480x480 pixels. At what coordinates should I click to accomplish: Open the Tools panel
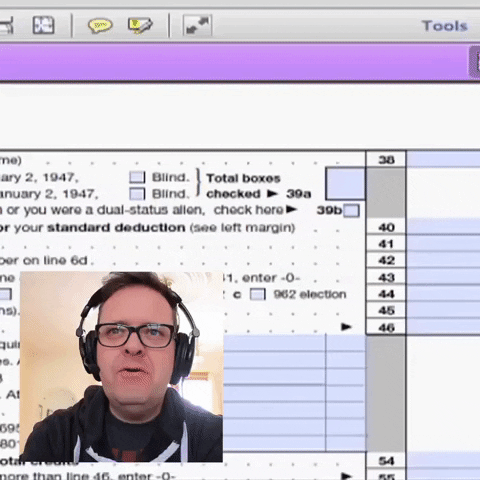[445, 26]
